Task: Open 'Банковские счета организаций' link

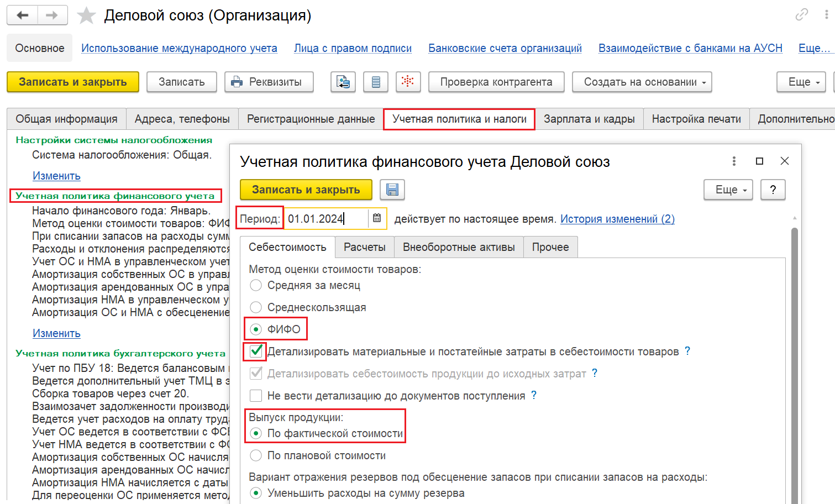Action: 505,48
